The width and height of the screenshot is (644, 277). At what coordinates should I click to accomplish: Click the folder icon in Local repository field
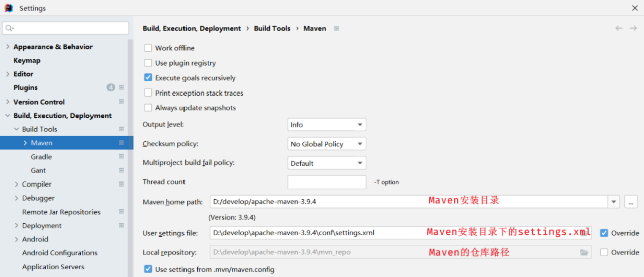tap(584, 252)
